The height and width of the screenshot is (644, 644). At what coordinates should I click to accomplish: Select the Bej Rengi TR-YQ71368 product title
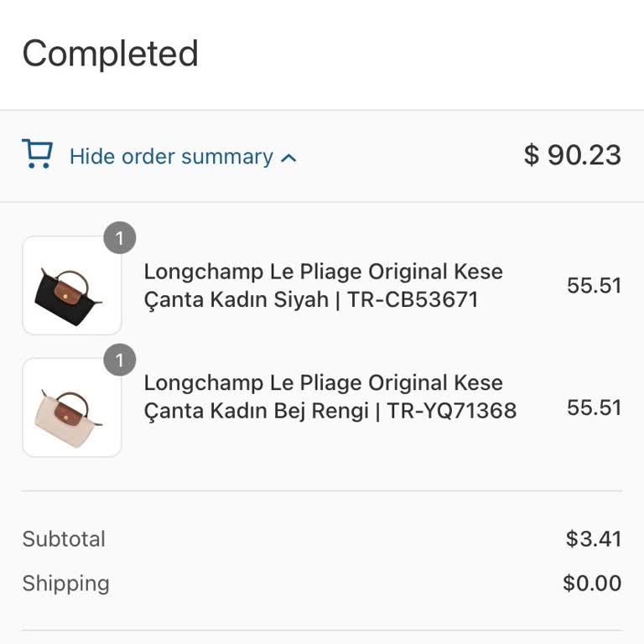click(x=330, y=397)
